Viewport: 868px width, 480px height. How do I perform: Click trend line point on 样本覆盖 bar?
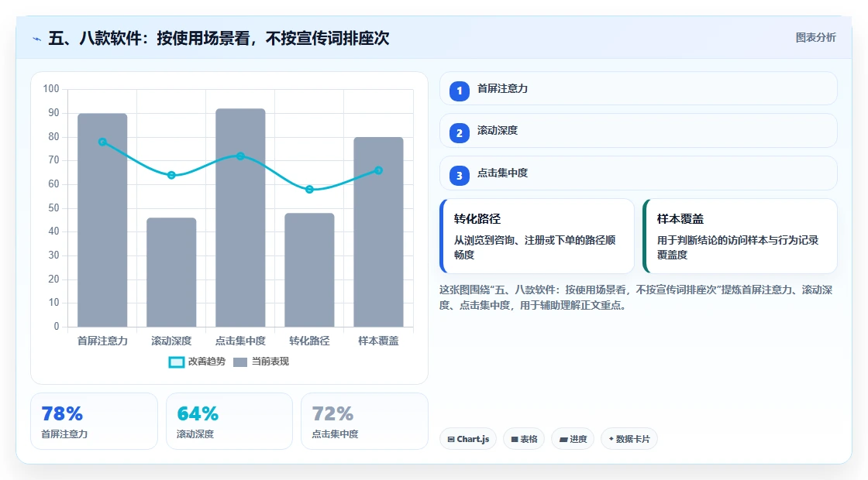(379, 170)
